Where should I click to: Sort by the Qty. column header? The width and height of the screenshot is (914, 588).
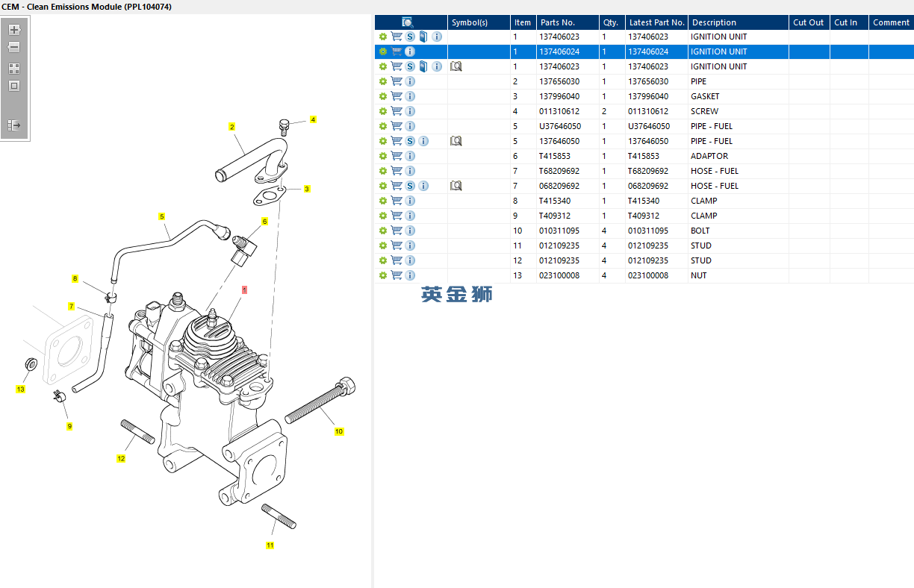click(x=612, y=22)
